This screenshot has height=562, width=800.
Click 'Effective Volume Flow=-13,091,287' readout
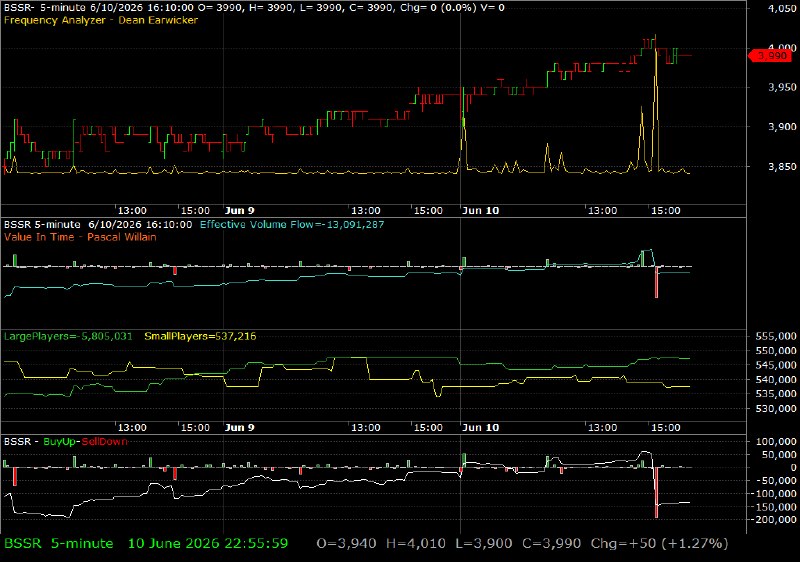tap(292, 225)
